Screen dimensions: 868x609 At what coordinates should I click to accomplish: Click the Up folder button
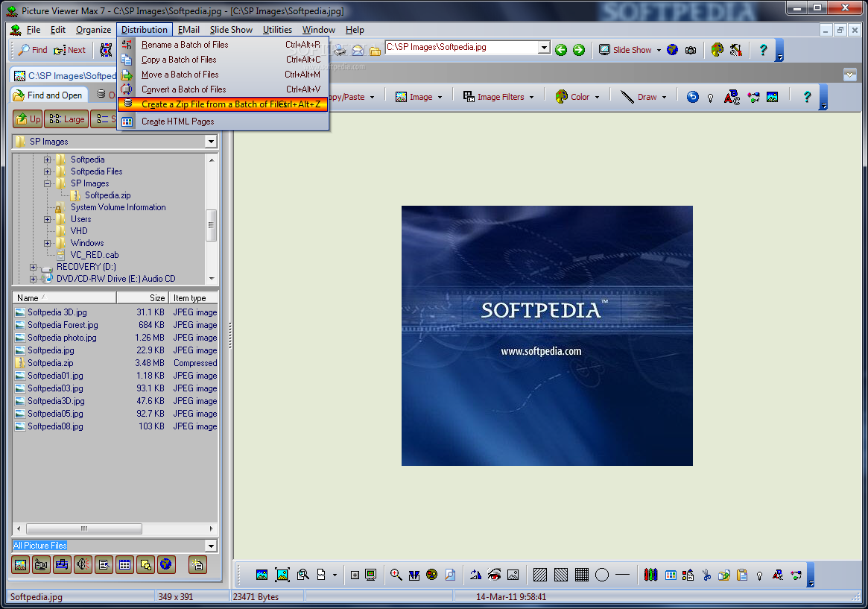point(28,119)
